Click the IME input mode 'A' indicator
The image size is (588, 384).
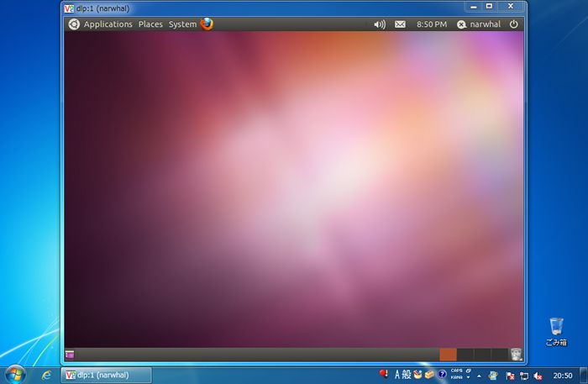397,374
